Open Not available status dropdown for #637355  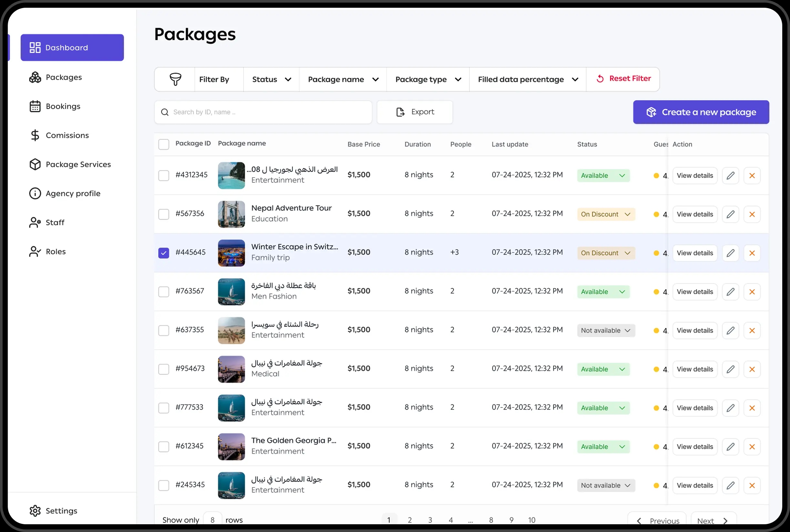(x=605, y=331)
